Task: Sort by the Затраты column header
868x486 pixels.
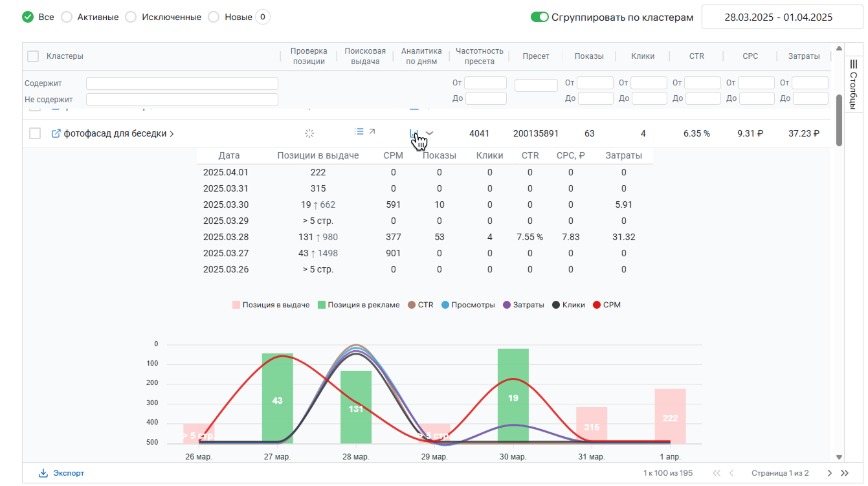Action: [x=803, y=56]
